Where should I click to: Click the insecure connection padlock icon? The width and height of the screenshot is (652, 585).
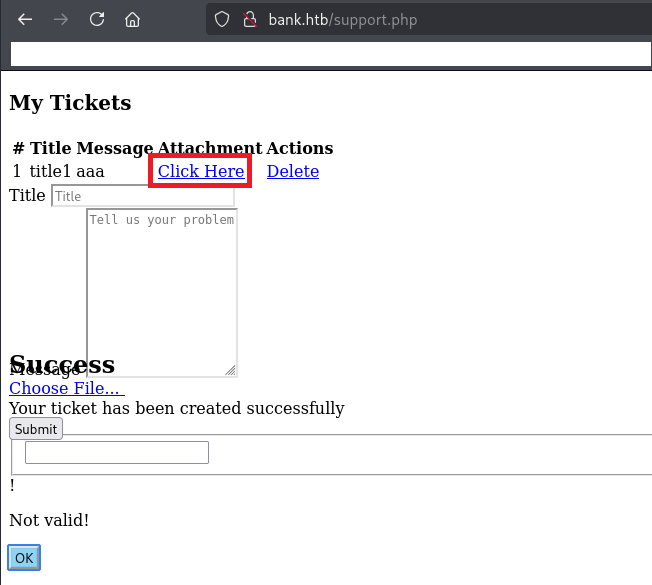[x=250, y=20]
